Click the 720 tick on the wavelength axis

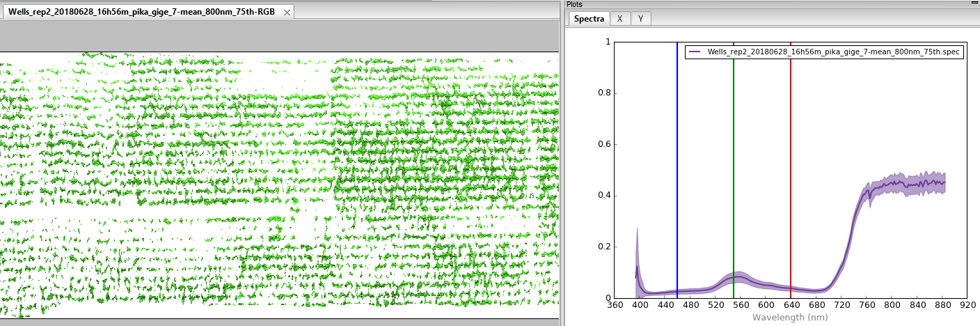841,305
